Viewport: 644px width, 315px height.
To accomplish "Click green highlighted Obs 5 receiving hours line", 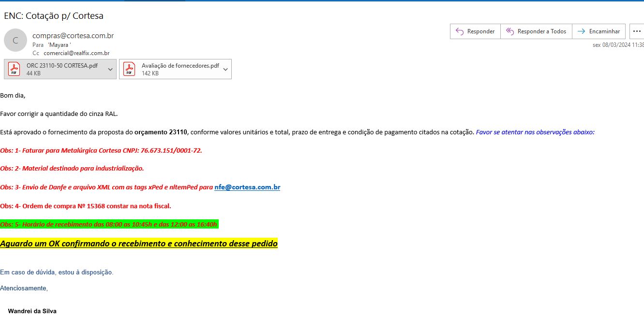I will coord(109,224).
